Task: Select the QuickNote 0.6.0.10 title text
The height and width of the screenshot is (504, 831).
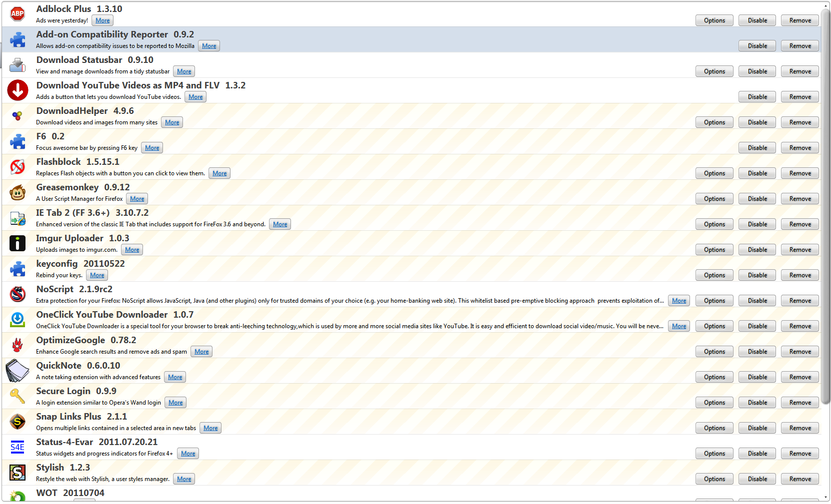Action: point(78,366)
